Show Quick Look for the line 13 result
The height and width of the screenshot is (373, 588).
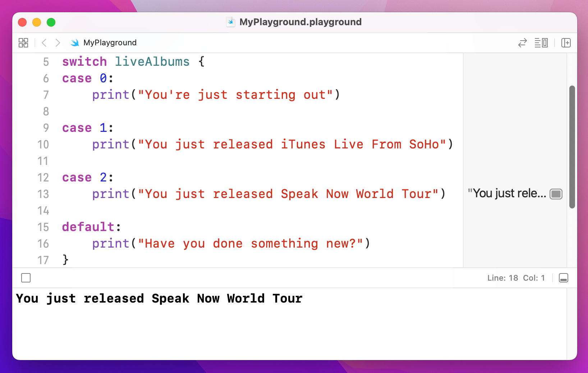(x=556, y=194)
